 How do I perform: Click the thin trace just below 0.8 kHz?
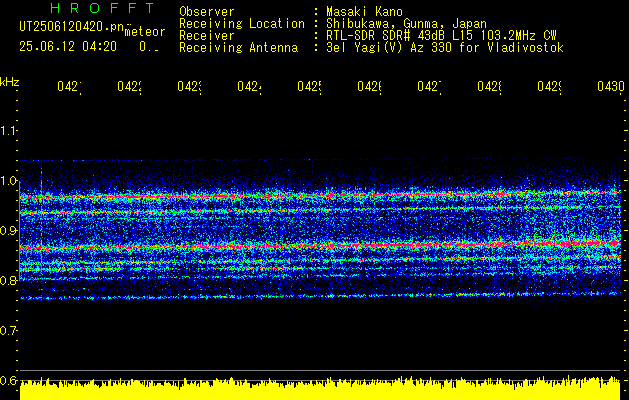(320, 296)
